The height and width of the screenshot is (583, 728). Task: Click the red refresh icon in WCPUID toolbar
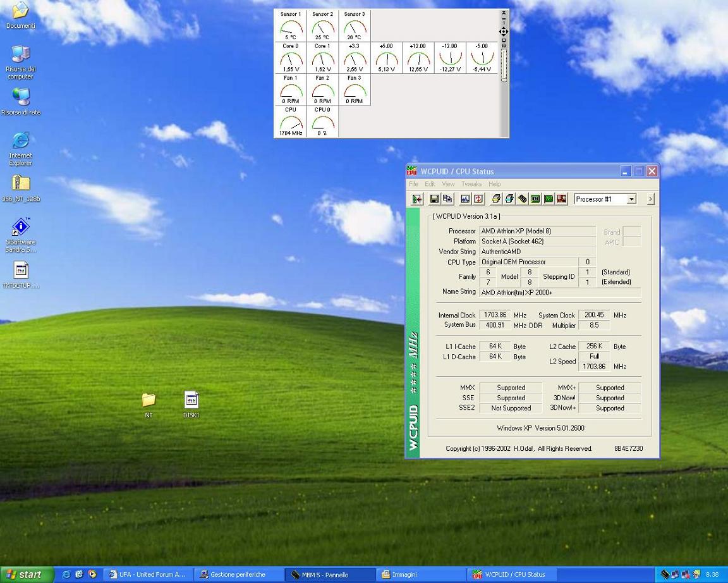478,199
